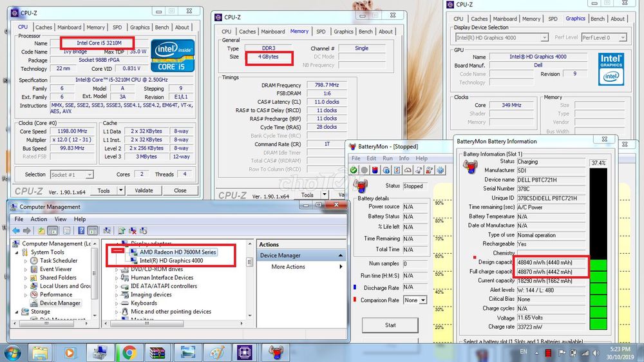Collapse the System Tools tree node

pyautogui.click(x=17, y=252)
